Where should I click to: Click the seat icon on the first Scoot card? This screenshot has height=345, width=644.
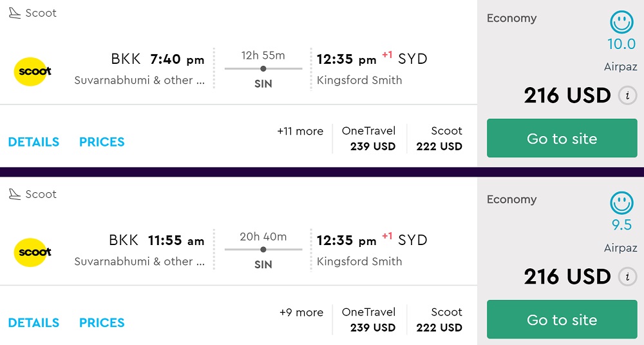point(15,14)
